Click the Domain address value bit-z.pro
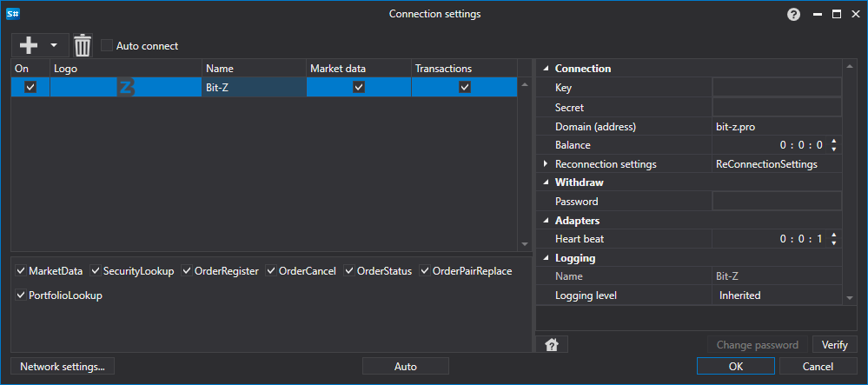The width and height of the screenshot is (868, 385). coord(735,126)
